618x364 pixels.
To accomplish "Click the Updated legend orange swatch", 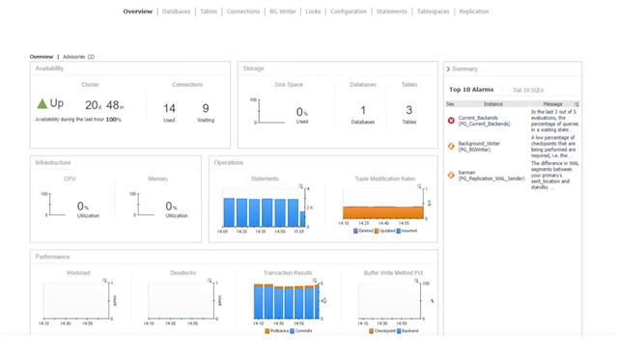I will coord(377,231).
